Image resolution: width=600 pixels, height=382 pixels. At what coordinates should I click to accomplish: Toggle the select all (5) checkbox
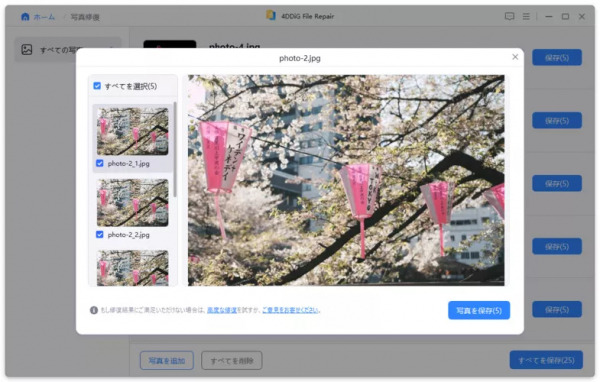click(x=97, y=86)
